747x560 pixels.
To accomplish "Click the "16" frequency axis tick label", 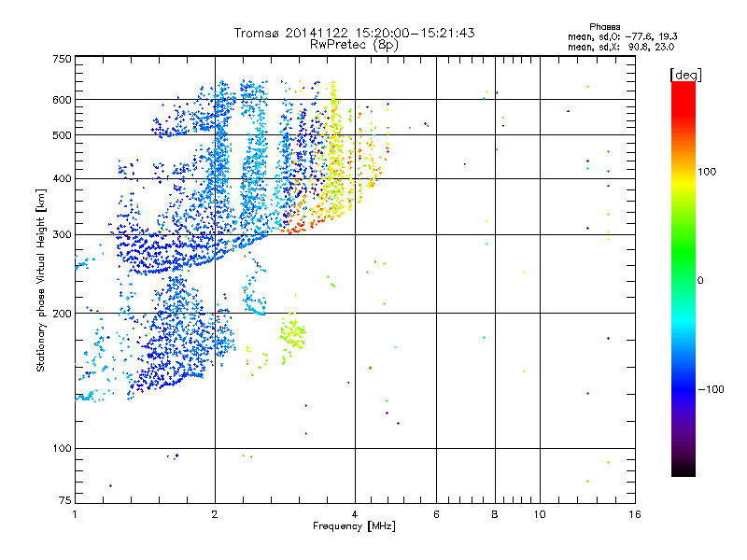I will click(635, 514).
